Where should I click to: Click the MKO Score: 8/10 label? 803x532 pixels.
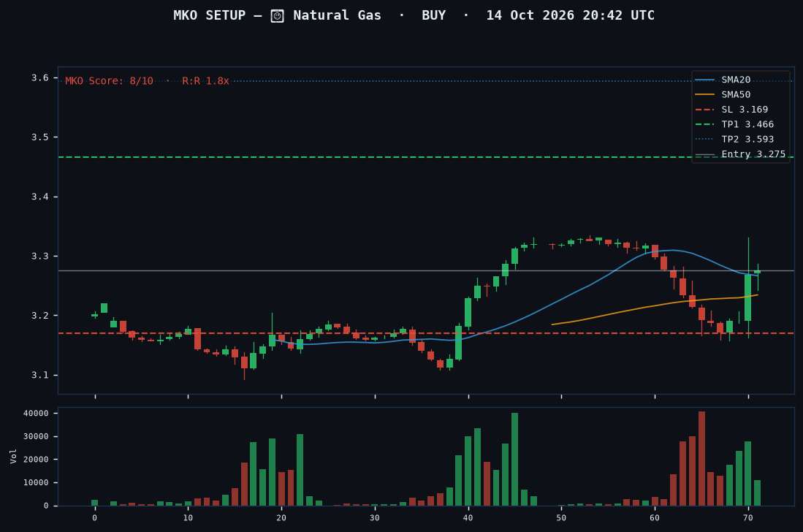[x=109, y=81]
